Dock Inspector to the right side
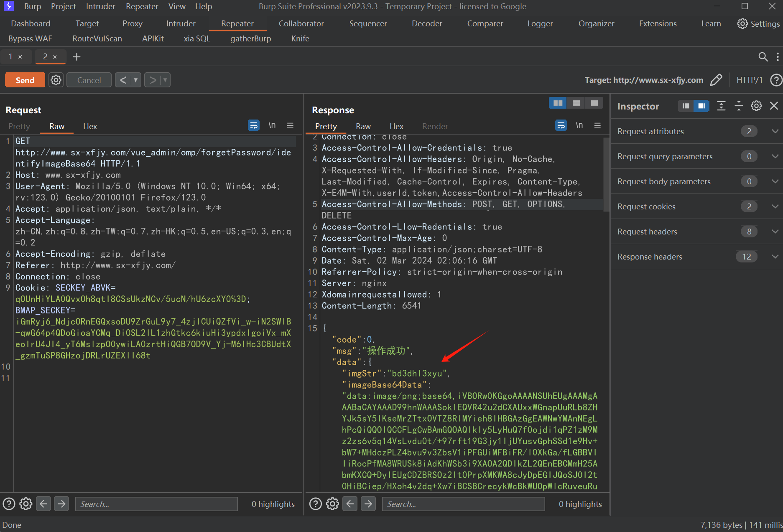 (701, 106)
